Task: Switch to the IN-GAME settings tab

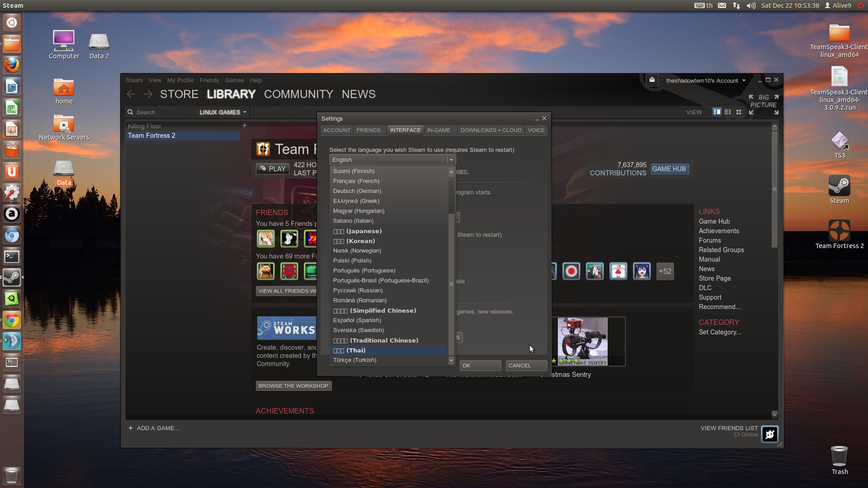Action: pyautogui.click(x=439, y=130)
